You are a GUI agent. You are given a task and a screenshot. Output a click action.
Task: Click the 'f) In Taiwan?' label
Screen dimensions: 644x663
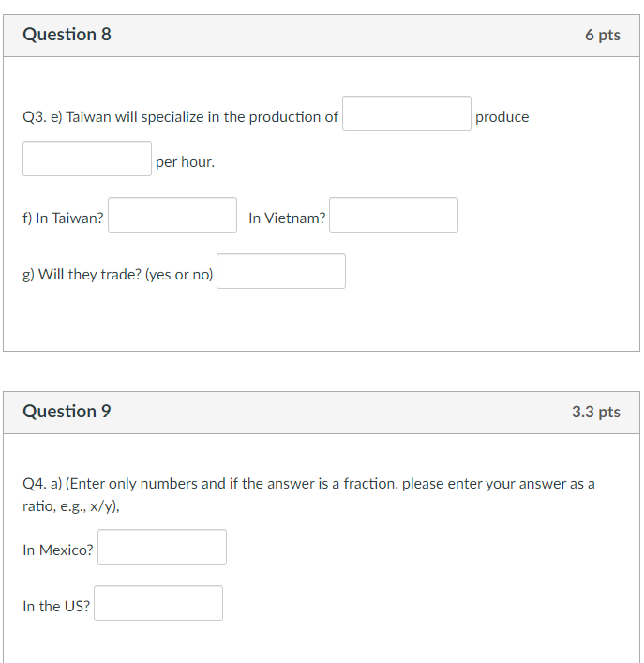coord(63,218)
